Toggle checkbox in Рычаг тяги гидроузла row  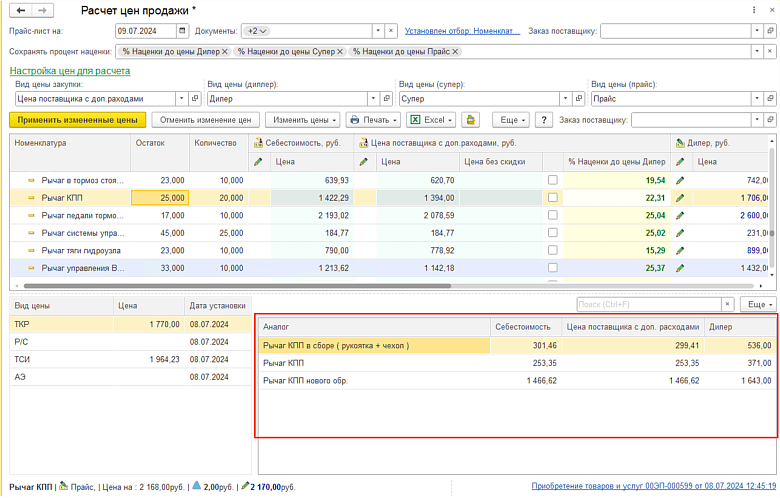[552, 250]
